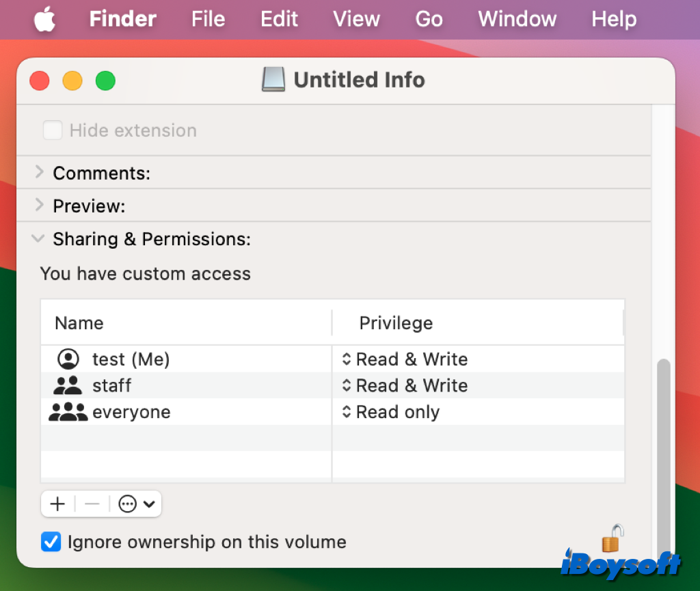Open the View menu
700x591 pixels.
tap(356, 19)
